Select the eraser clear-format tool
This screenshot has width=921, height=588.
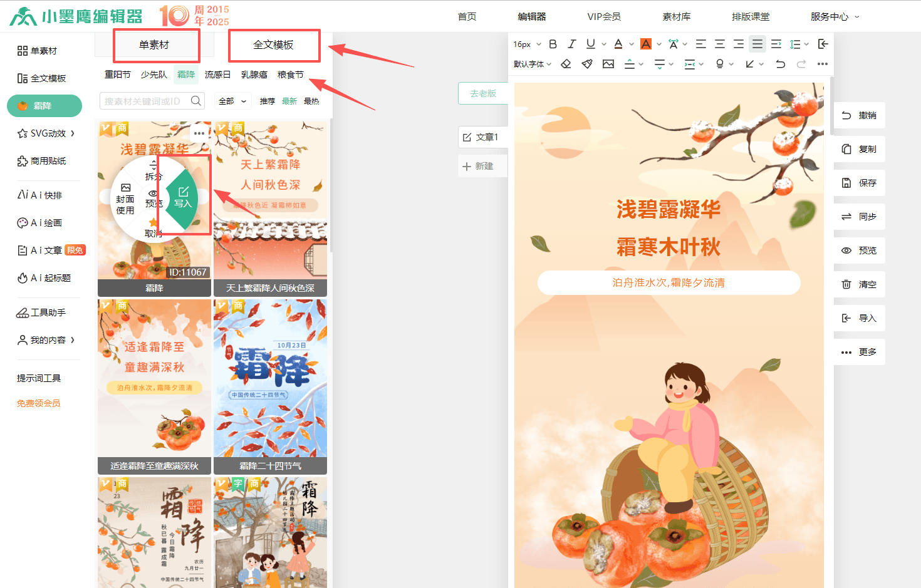(566, 64)
